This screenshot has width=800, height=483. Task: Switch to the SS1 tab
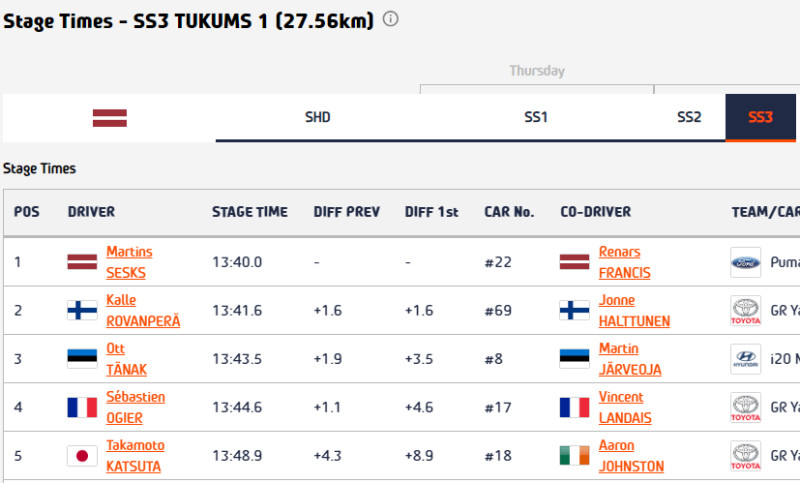(x=536, y=117)
